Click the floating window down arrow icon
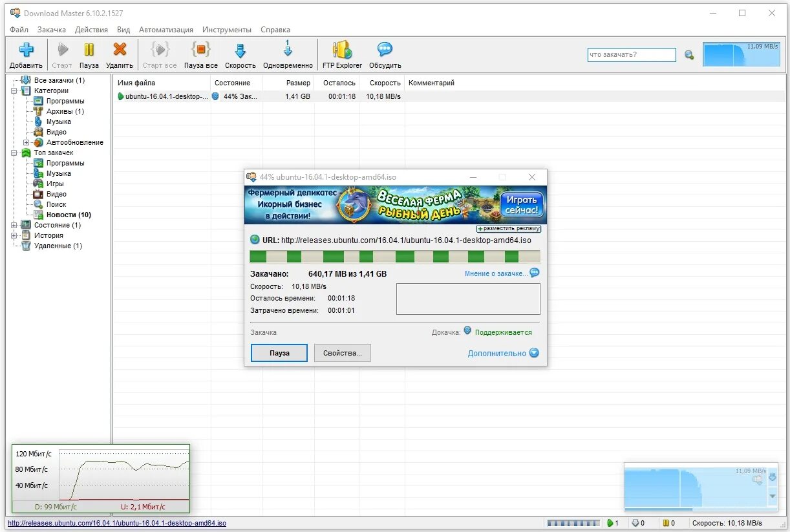 [x=772, y=478]
